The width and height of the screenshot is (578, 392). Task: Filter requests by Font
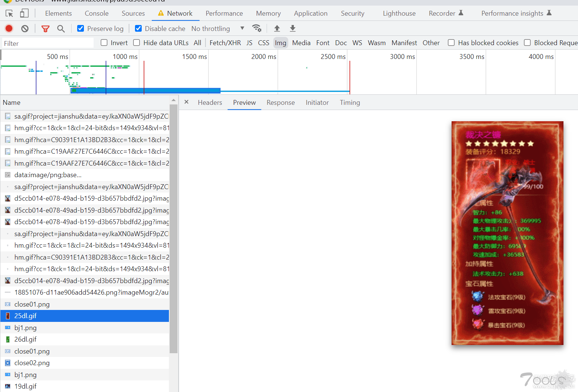(x=323, y=43)
